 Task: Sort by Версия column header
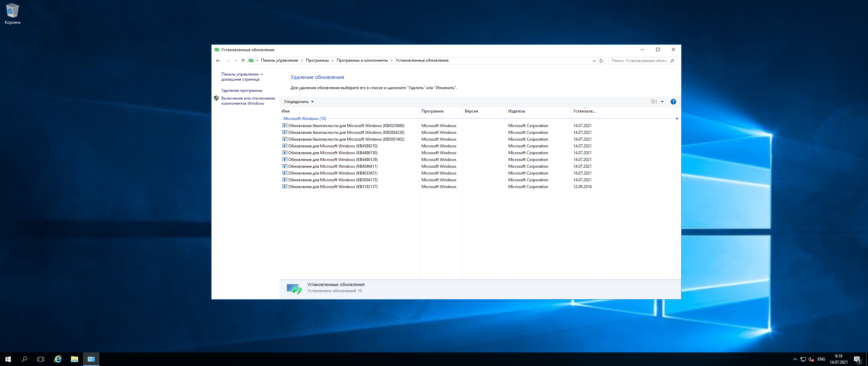point(484,111)
